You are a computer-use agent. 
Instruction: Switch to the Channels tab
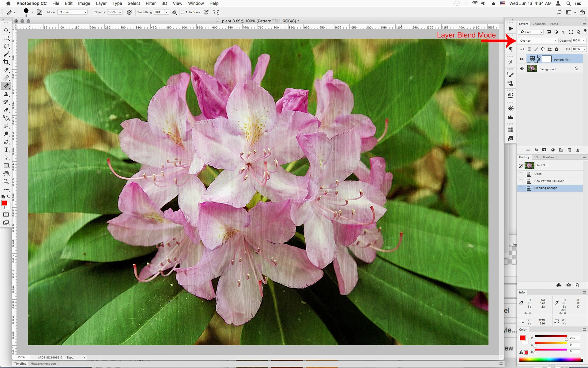pyautogui.click(x=539, y=24)
